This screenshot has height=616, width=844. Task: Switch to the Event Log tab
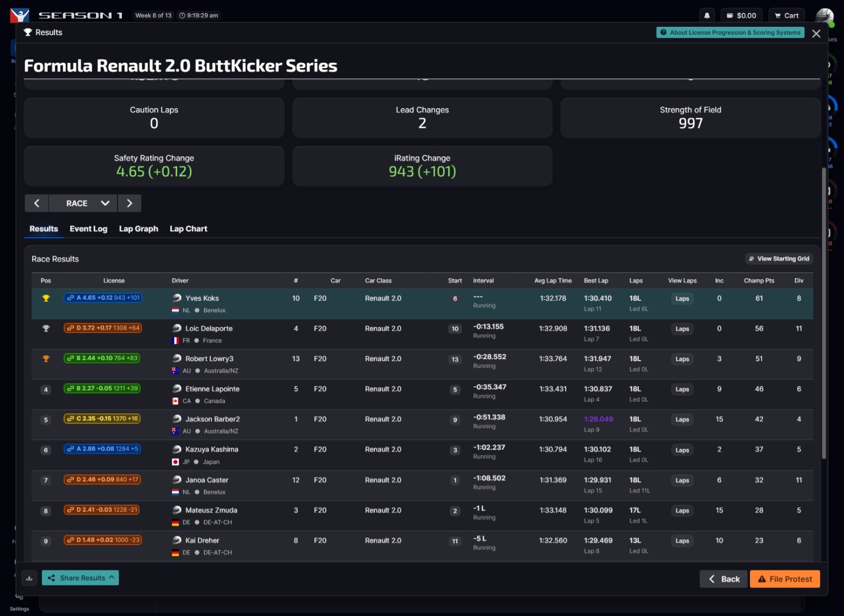88,229
